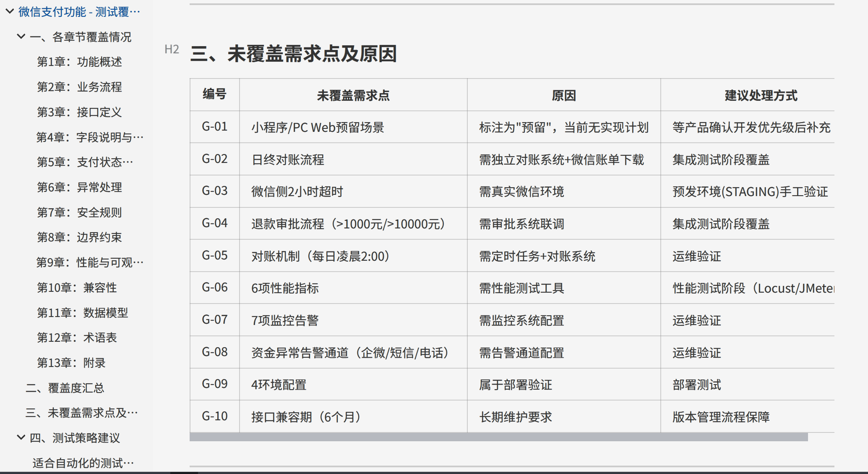868x474 pixels.
Task: Jump to 二、覆盖度汇总 section
Action: coord(65,388)
